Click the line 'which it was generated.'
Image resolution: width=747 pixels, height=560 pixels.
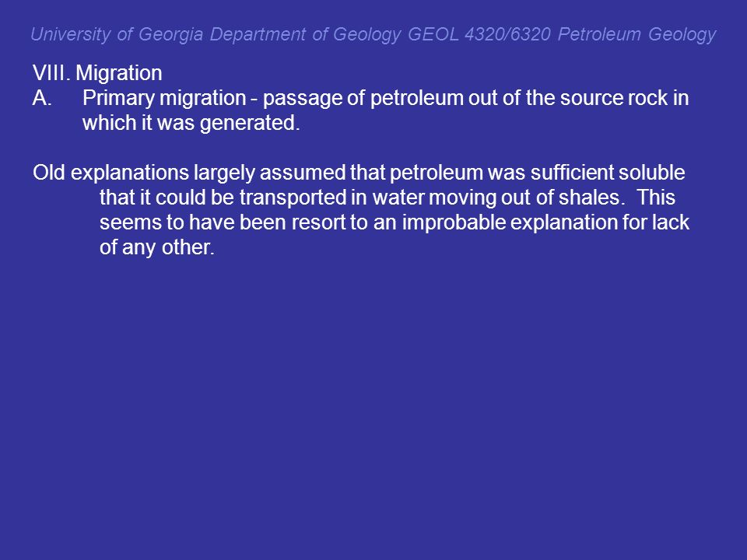tap(191, 123)
